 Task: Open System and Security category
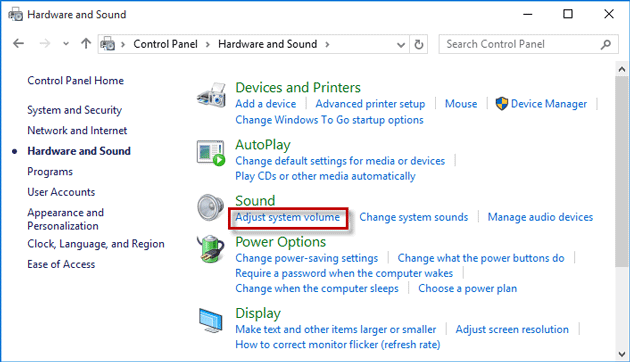[x=75, y=110]
